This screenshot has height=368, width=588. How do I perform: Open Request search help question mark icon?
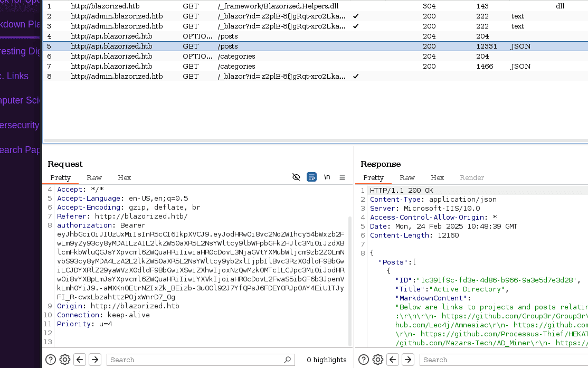[x=51, y=360]
